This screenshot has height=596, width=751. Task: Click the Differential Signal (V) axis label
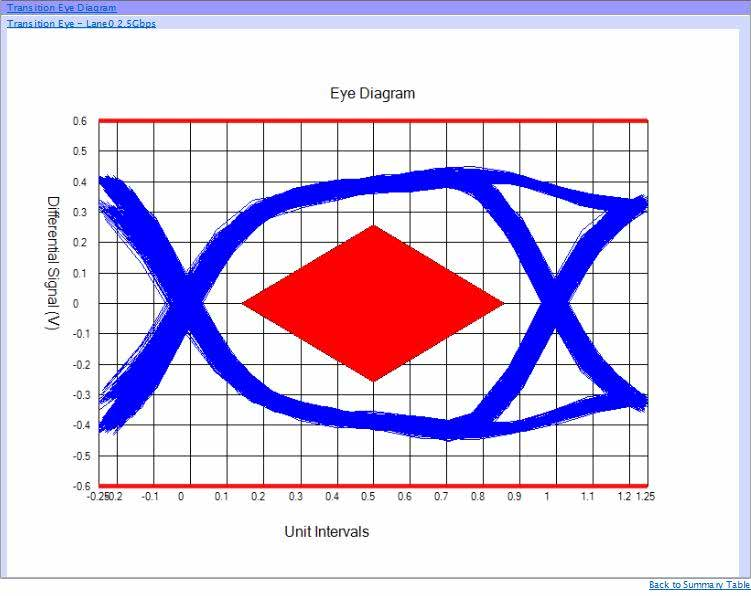53,263
